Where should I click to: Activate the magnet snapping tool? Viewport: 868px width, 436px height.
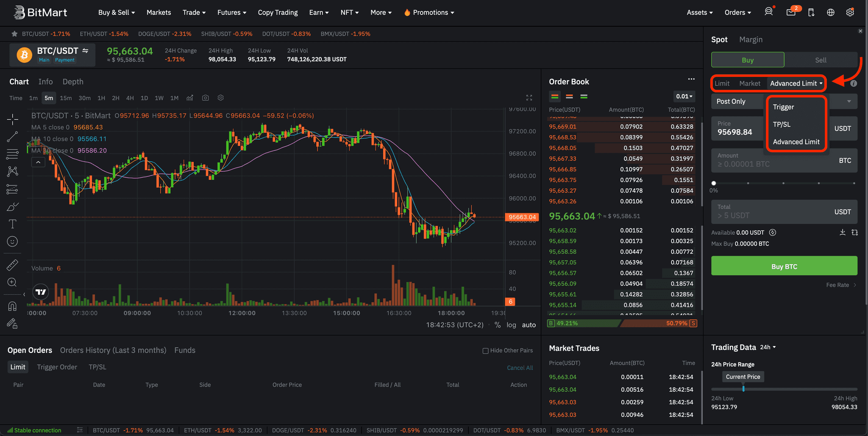click(12, 306)
